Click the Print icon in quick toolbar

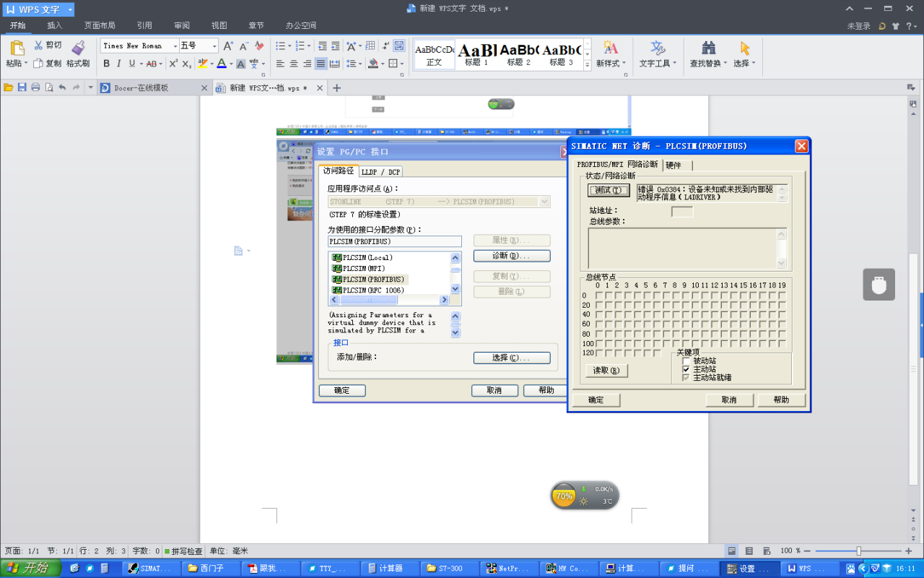point(35,87)
